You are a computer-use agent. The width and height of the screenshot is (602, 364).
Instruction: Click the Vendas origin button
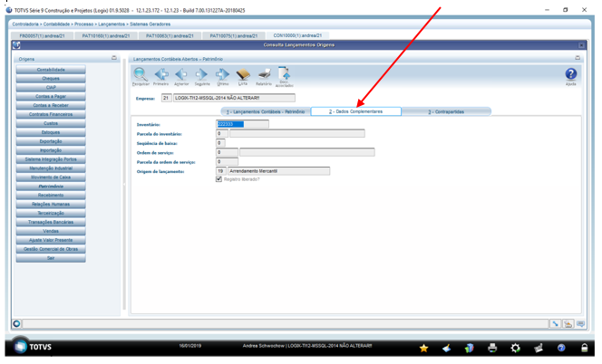click(51, 231)
